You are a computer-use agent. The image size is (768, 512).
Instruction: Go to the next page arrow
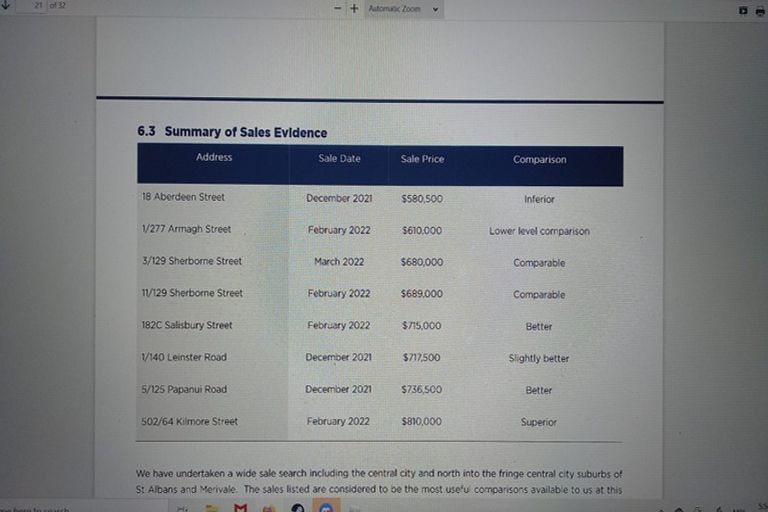pos(6,5)
